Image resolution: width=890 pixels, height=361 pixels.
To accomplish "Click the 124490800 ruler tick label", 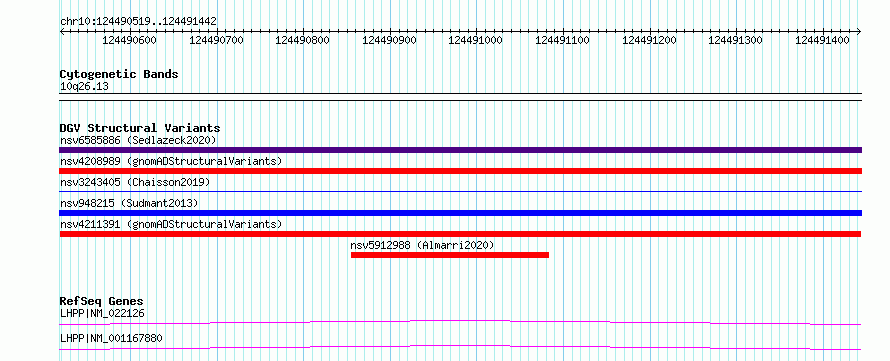I will click(x=303, y=40).
